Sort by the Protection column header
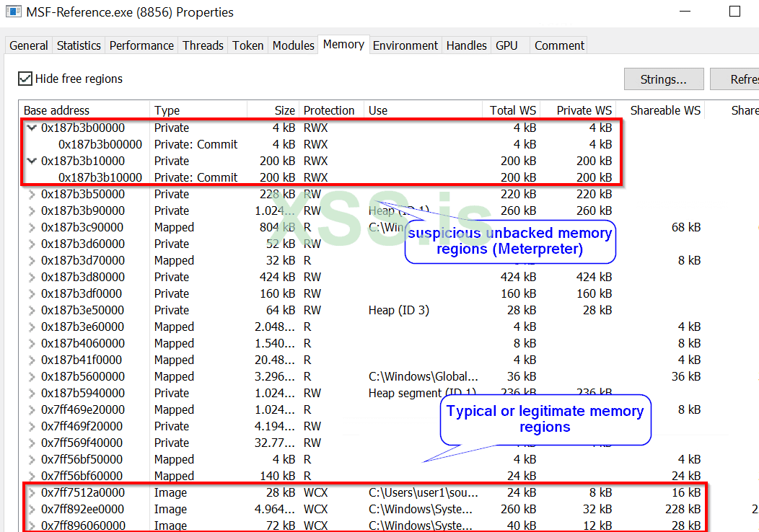Viewport: 759px width, 532px height. tap(330, 110)
